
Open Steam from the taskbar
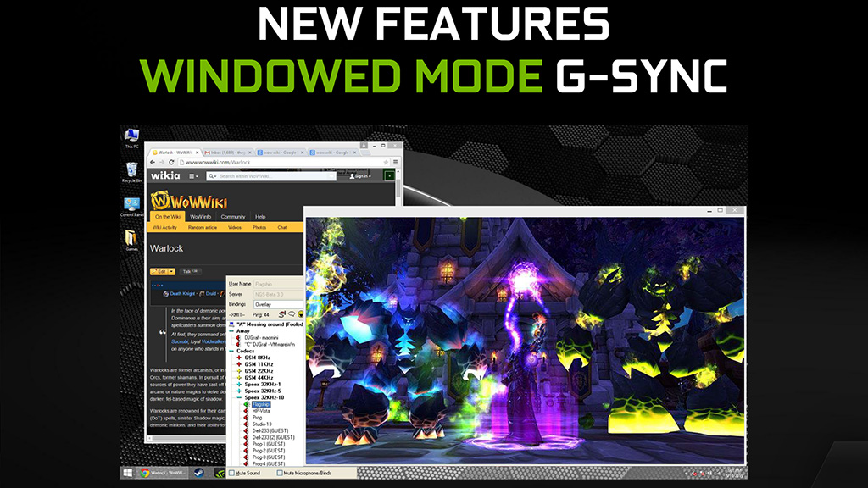198,473
